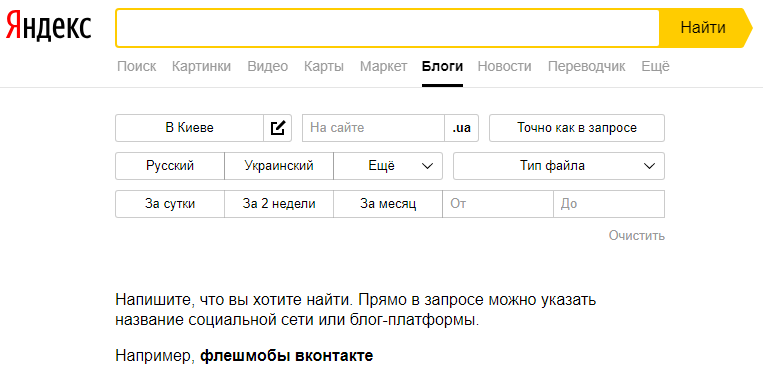
Task: Select the За месяц time filter
Action: 388,204
